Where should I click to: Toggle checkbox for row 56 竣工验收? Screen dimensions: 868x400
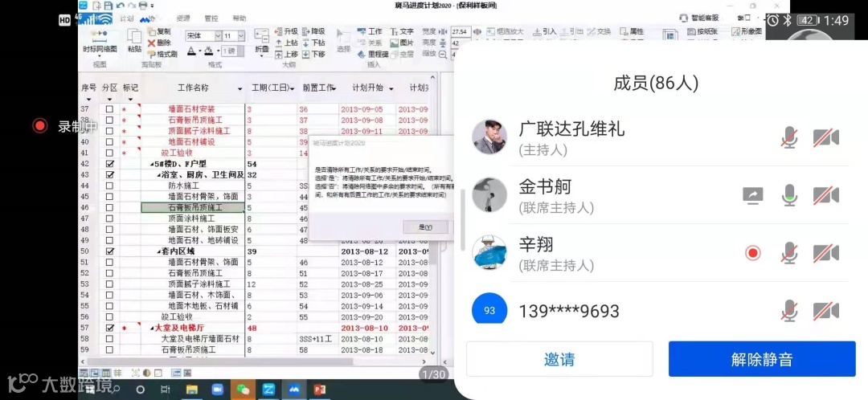coord(109,317)
